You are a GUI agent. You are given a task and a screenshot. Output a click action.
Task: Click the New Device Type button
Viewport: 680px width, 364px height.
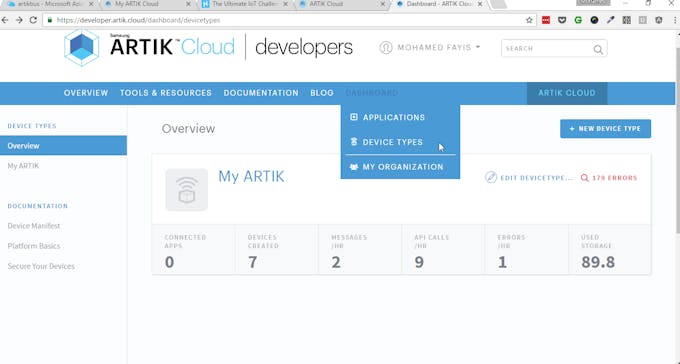(x=605, y=129)
